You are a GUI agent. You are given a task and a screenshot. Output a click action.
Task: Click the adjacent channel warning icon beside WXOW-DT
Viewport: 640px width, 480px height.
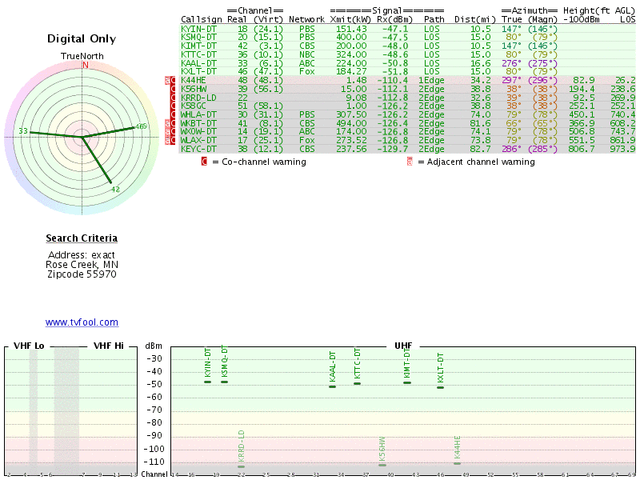tap(167, 132)
